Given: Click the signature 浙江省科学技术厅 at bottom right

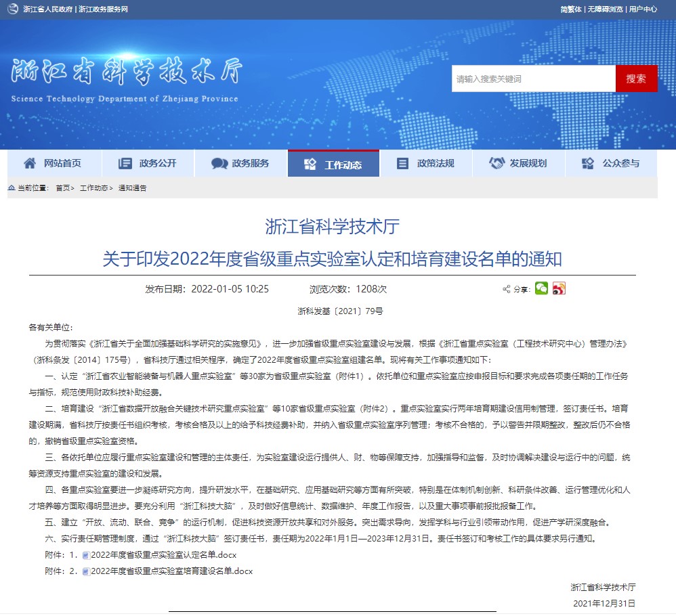Looking at the screenshot, I should tap(603, 587).
